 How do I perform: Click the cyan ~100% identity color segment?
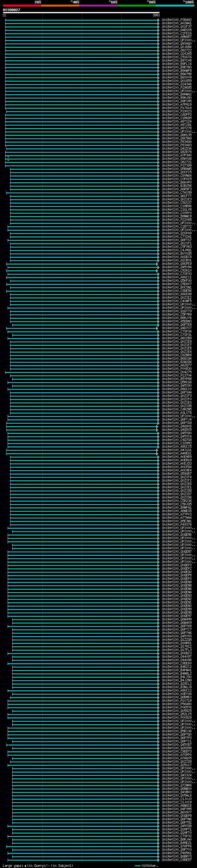175,6
